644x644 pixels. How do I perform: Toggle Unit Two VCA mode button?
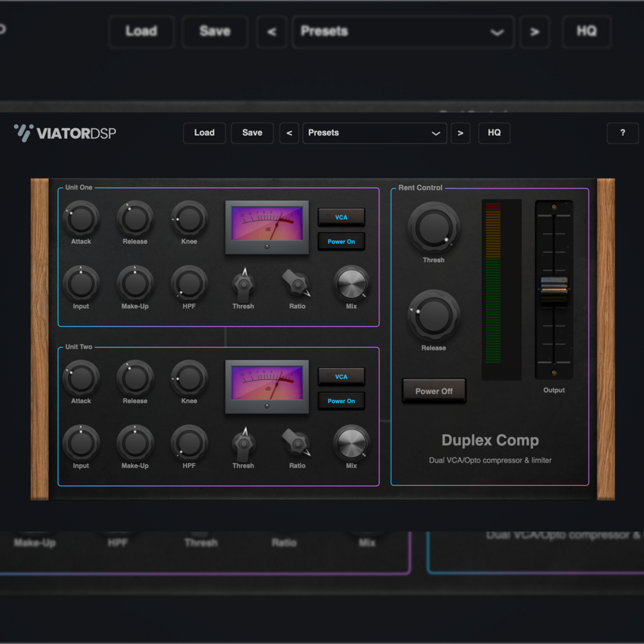(x=342, y=377)
